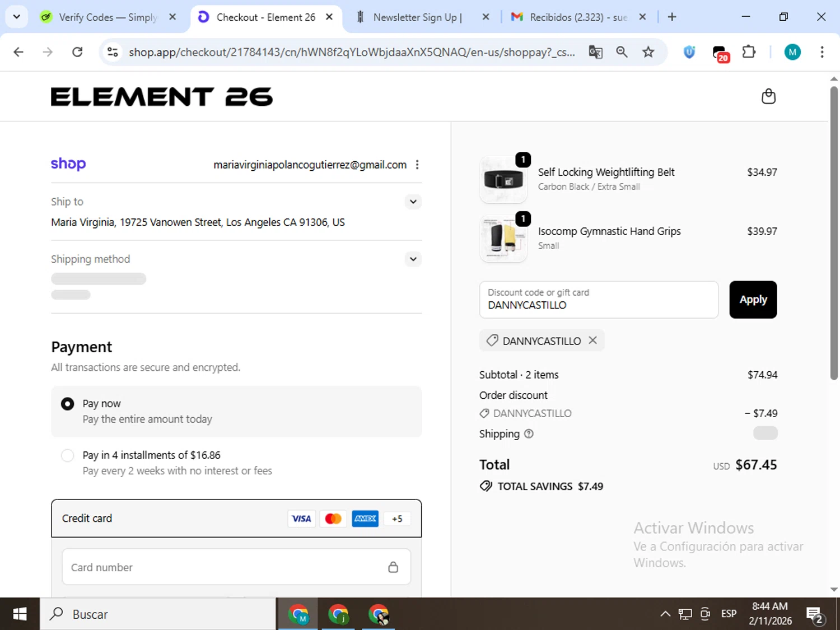Click the American Express icon
This screenshot has width=840, height=630.
pos(365,519)
